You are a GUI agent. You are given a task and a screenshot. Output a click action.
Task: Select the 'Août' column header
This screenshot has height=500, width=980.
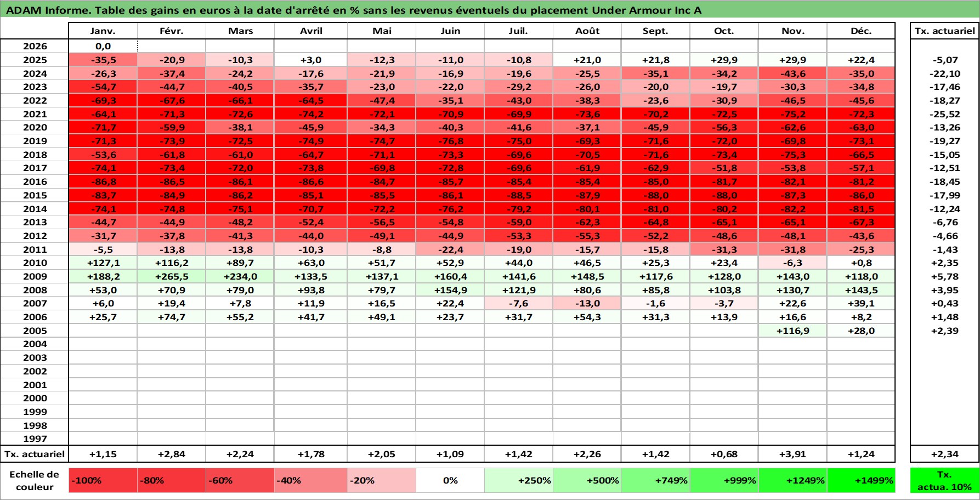tap(587, 31)
